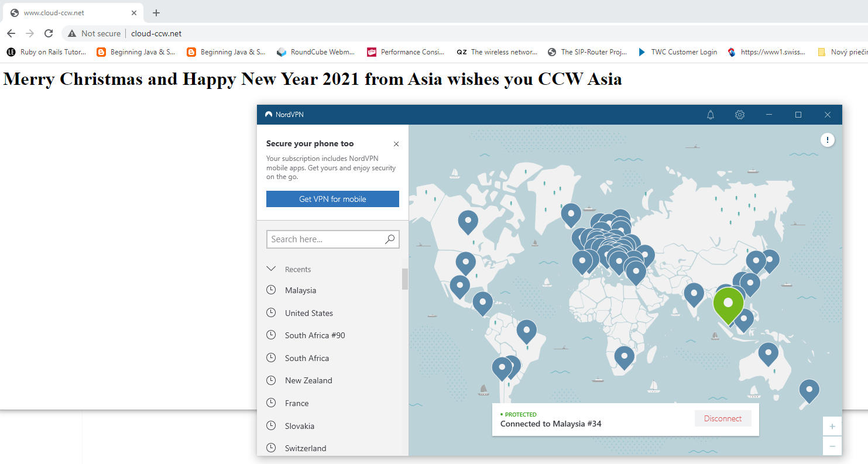Open NordVPN notifications bell

(x=711, y=115)
